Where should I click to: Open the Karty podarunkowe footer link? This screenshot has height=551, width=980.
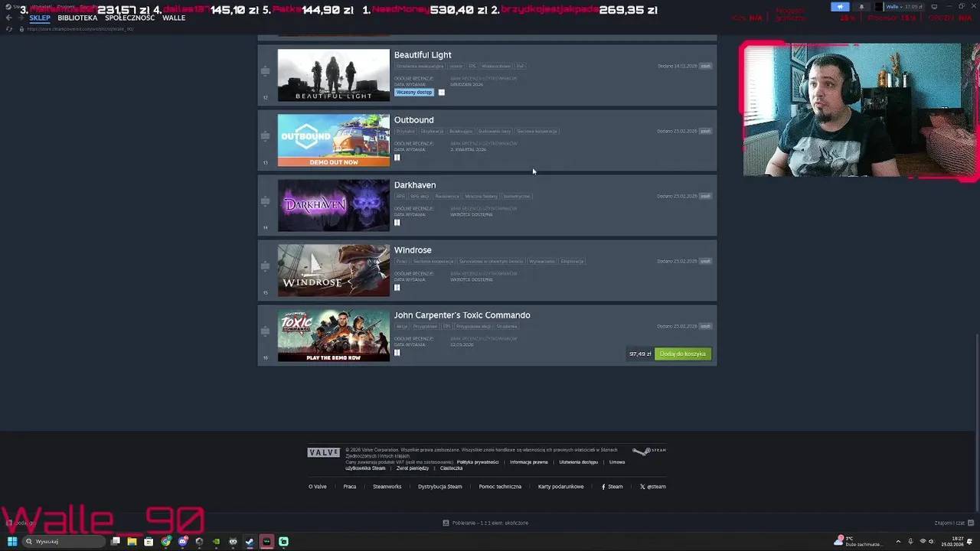pos(560,487)
